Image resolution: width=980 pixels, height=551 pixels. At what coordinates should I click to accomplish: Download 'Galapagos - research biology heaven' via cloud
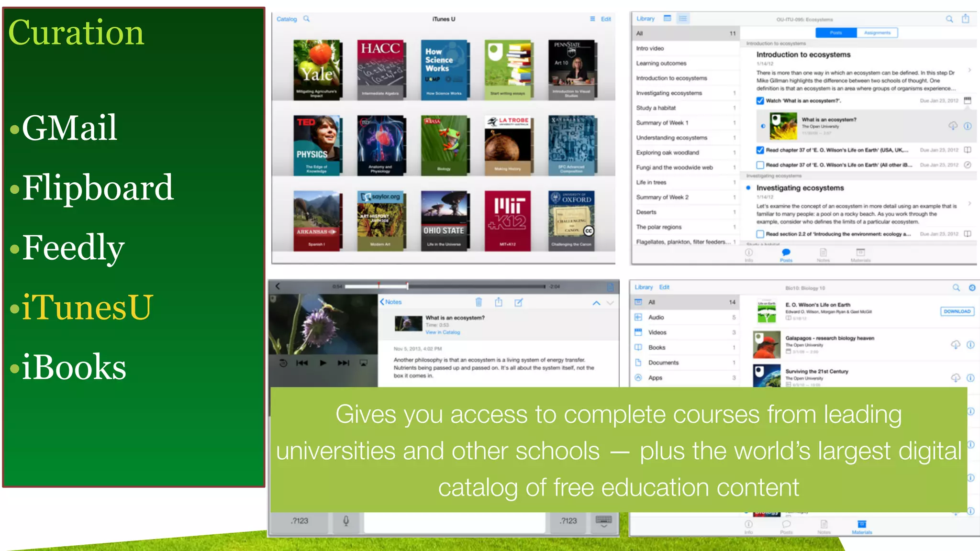tap(956, 344)
